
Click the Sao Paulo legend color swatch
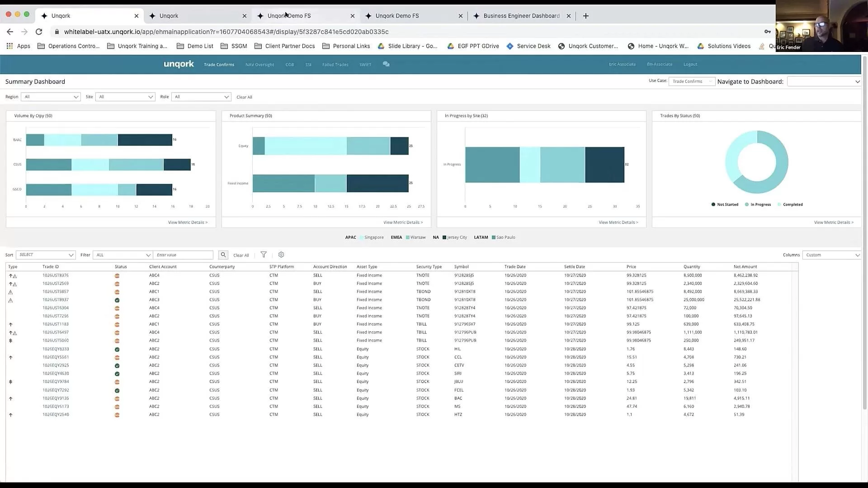(x=493, y=237)
